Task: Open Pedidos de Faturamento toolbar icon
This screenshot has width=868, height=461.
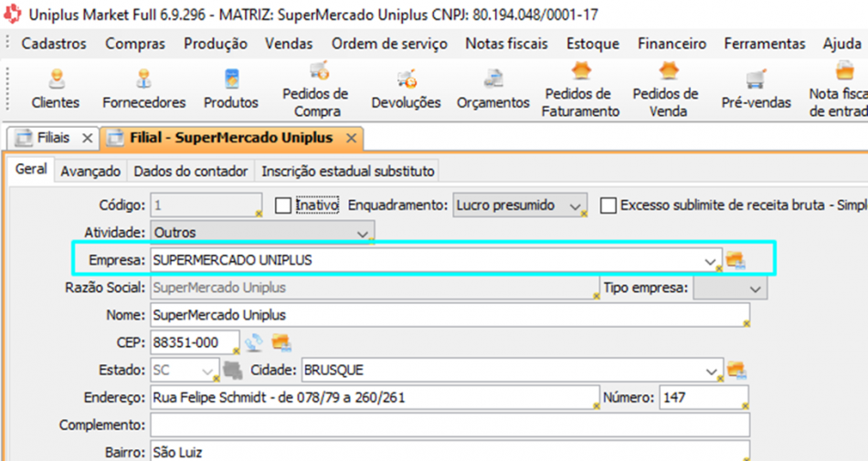Action: (580, 90)
